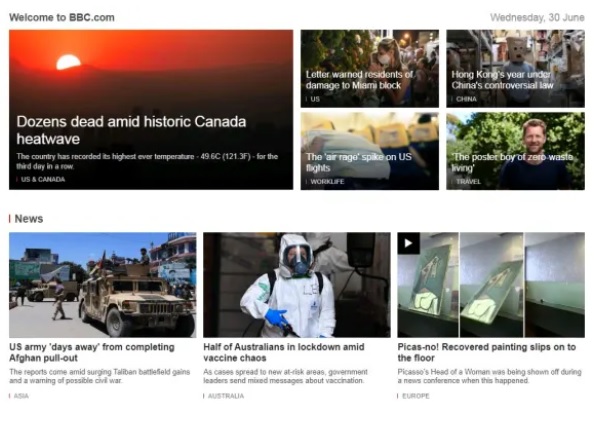Screen dimensions: 594x432
Task: Click the summary 'The reports come amid surging Taliban'
Action: coord(100,376)
